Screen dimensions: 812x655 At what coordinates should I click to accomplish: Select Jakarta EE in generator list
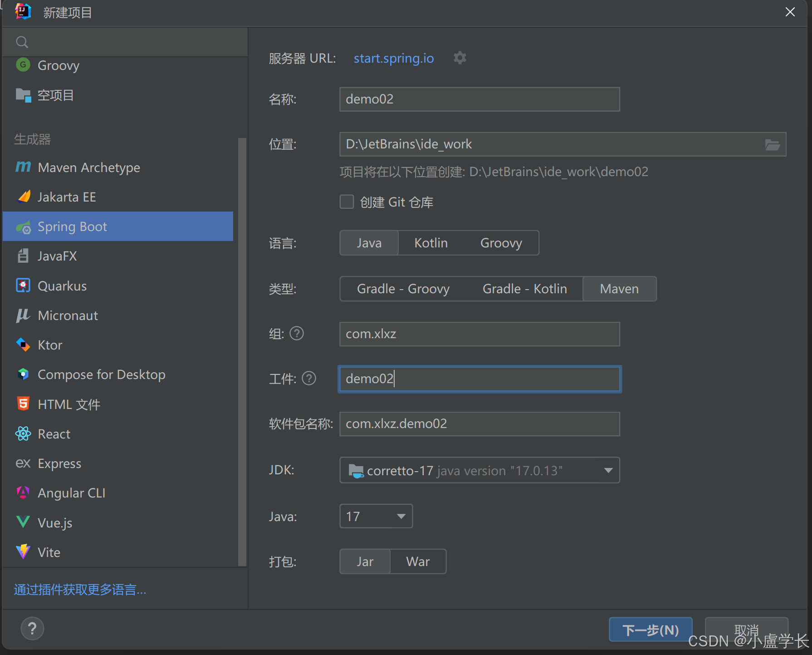click(x=118, y=197)
